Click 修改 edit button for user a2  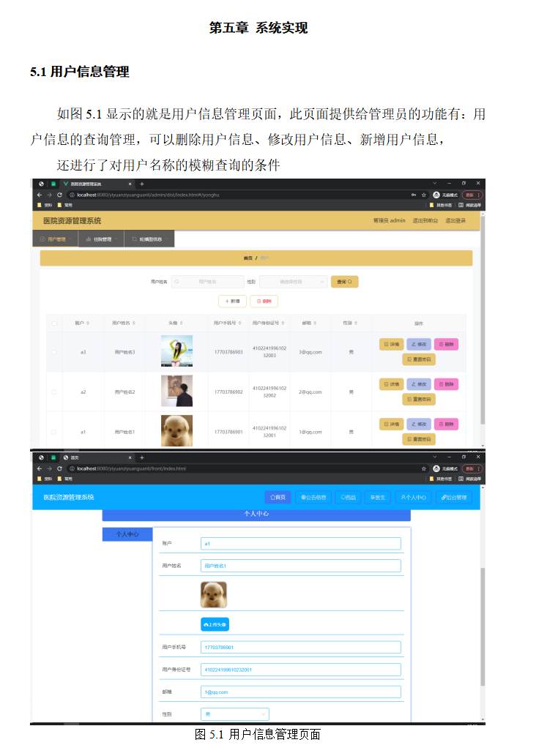419,384
